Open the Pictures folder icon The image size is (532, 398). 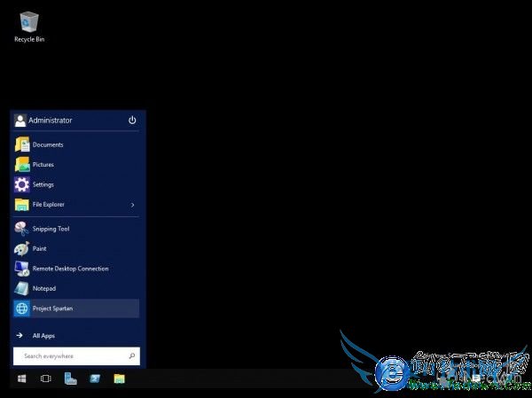(x=22, y=165)
